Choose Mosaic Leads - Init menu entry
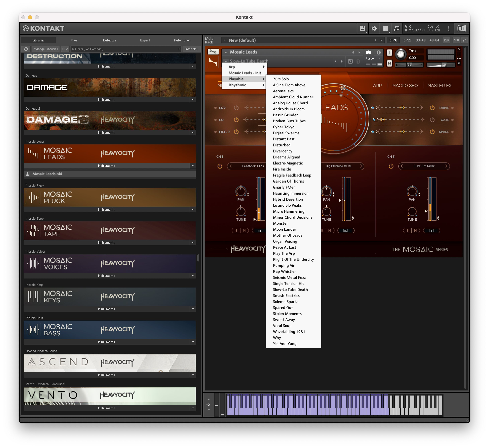489x448 pixels. (244, 73)
